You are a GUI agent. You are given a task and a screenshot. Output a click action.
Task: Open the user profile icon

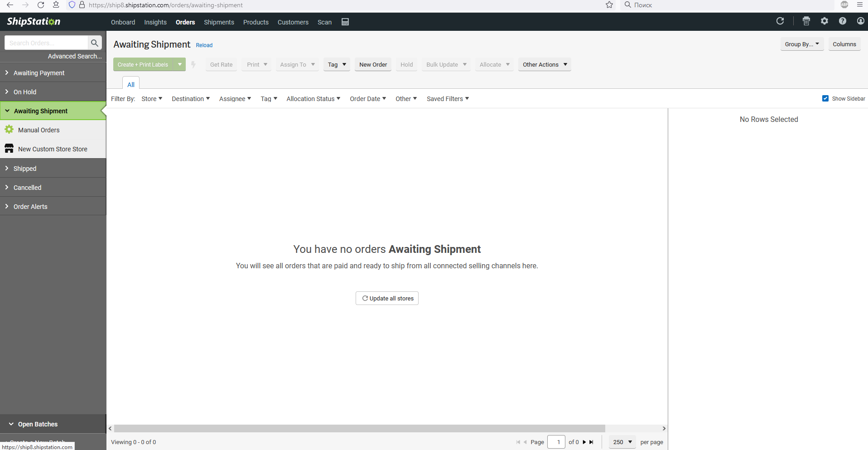861,21
